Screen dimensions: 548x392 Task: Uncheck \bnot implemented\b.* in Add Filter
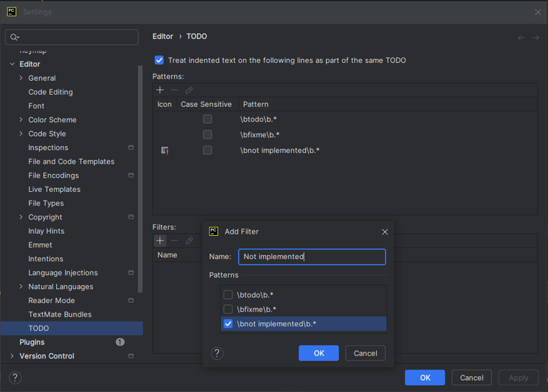[x=228, y=323]
